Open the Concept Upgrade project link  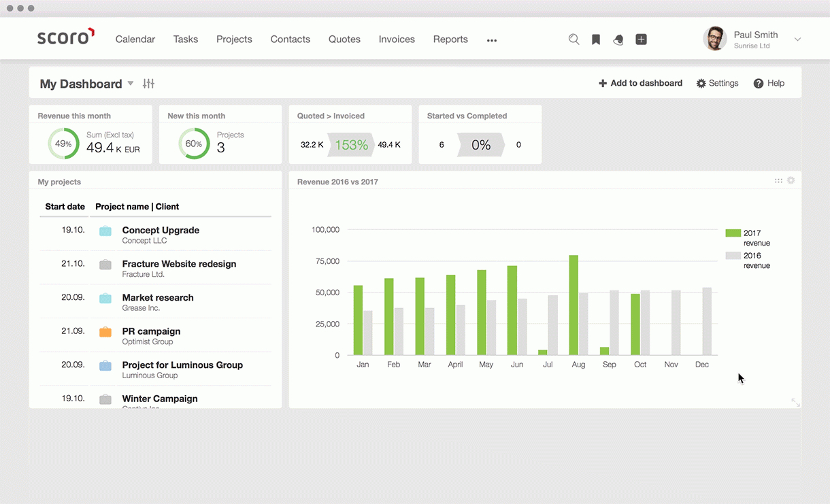(161, 231)
